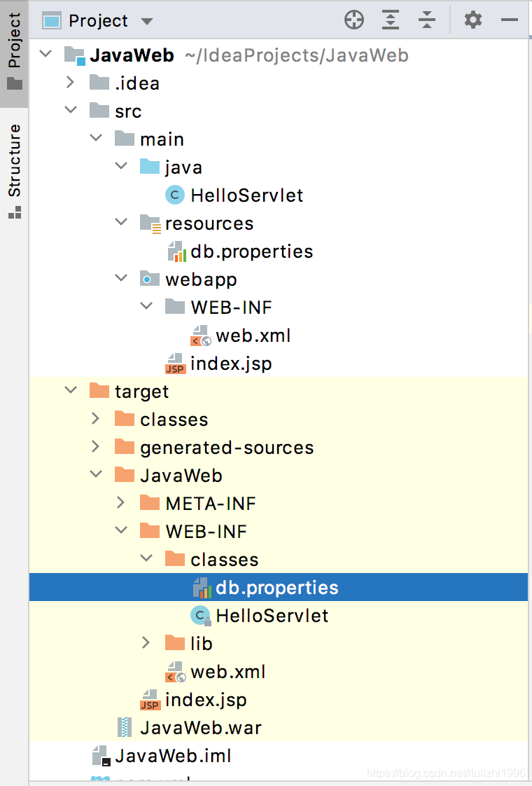532x786 pixels.
Task: Click the JSP icon next to index.jsp
Action: coord(175,364)
